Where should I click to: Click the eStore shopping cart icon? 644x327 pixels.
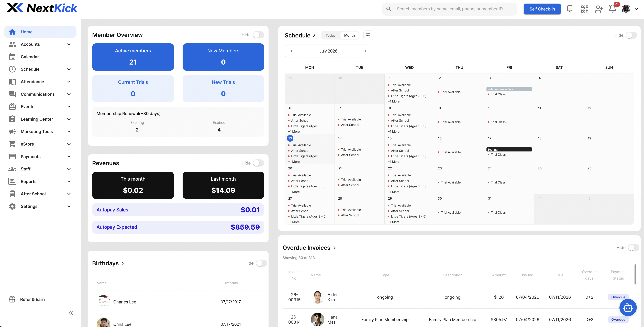point(12,144)
